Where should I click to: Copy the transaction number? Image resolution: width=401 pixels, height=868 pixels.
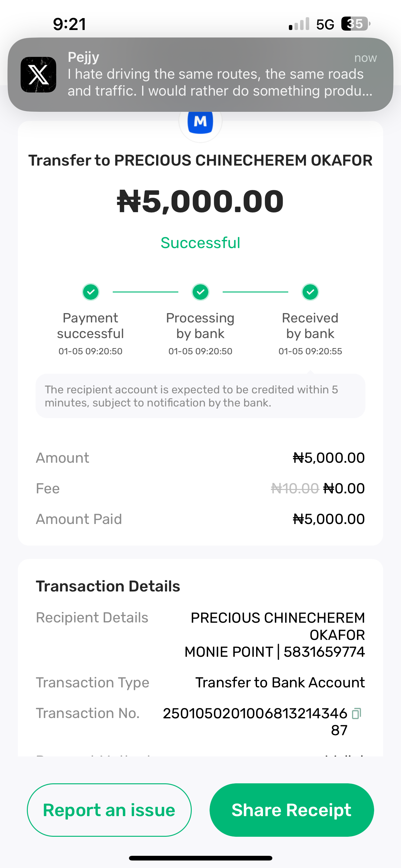(356, 713)
